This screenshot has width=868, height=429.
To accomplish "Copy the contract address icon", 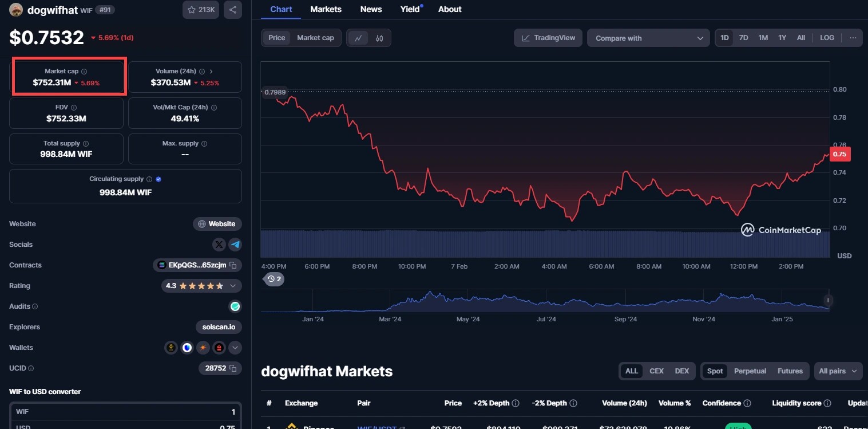I will 232,265.
